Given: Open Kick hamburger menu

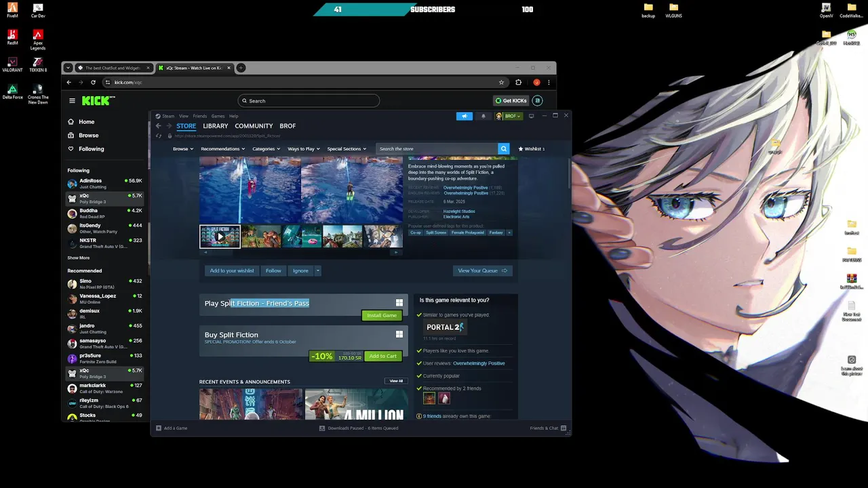Looking at the screenshot, I should (72, 101).
